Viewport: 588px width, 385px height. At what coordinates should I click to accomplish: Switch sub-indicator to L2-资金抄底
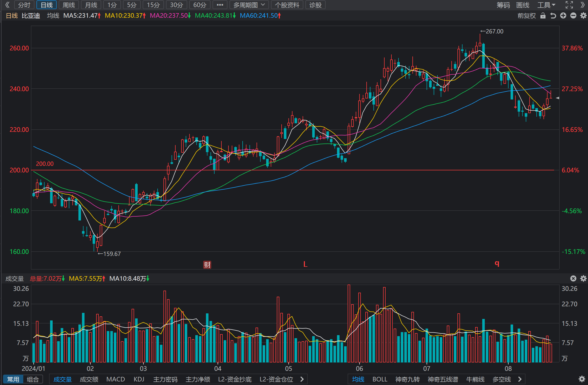(x=235, y=379)
